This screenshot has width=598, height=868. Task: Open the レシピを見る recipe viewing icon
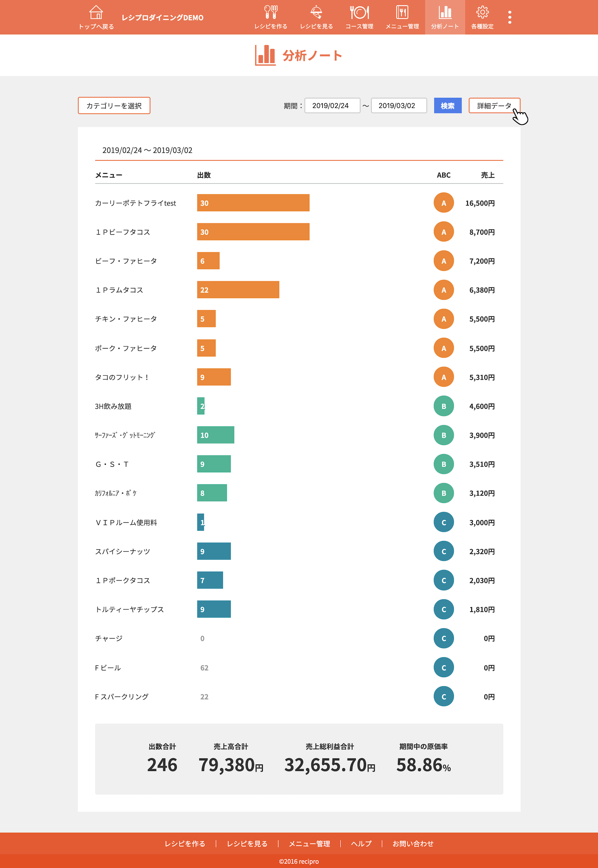(316, 13)
